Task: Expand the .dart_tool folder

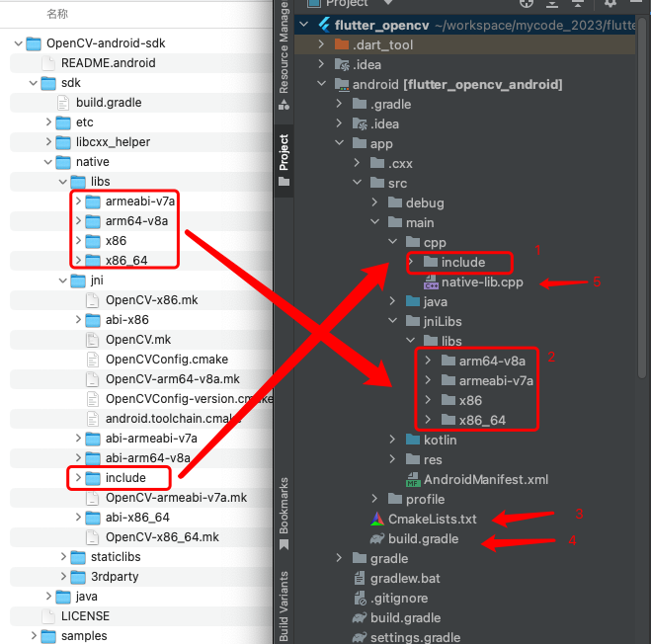Action: pos(321,43)
